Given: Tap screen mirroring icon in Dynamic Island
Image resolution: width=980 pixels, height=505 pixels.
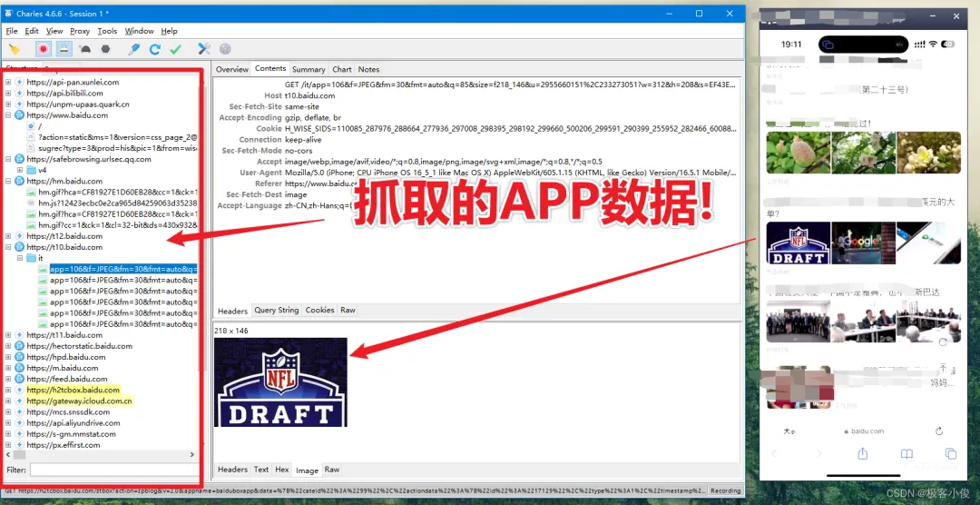Looking at the screenshot, I should click(828, 45).
